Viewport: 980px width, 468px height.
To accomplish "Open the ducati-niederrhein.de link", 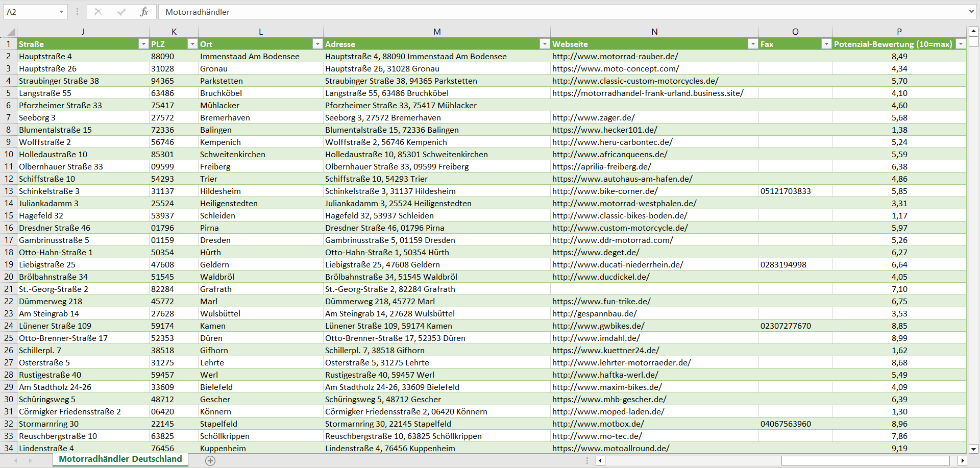I will pos(618,264).
